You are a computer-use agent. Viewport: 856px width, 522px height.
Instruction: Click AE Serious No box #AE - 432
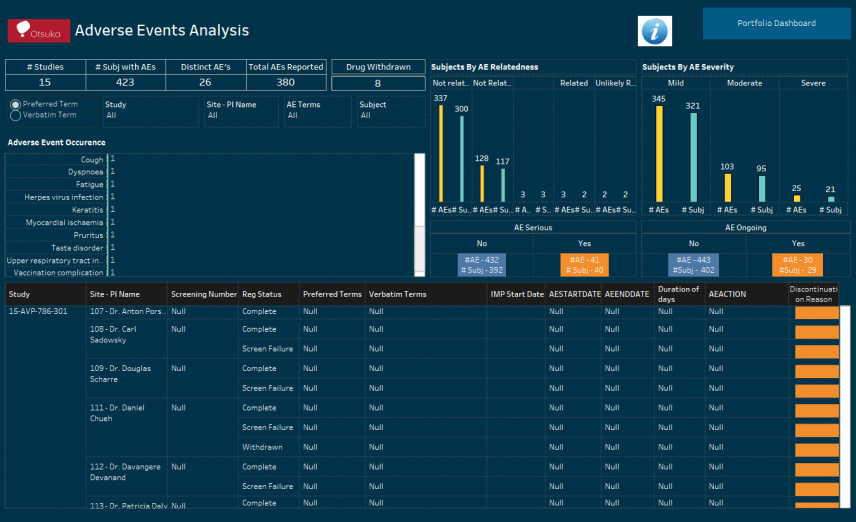[x=482, y=265]
